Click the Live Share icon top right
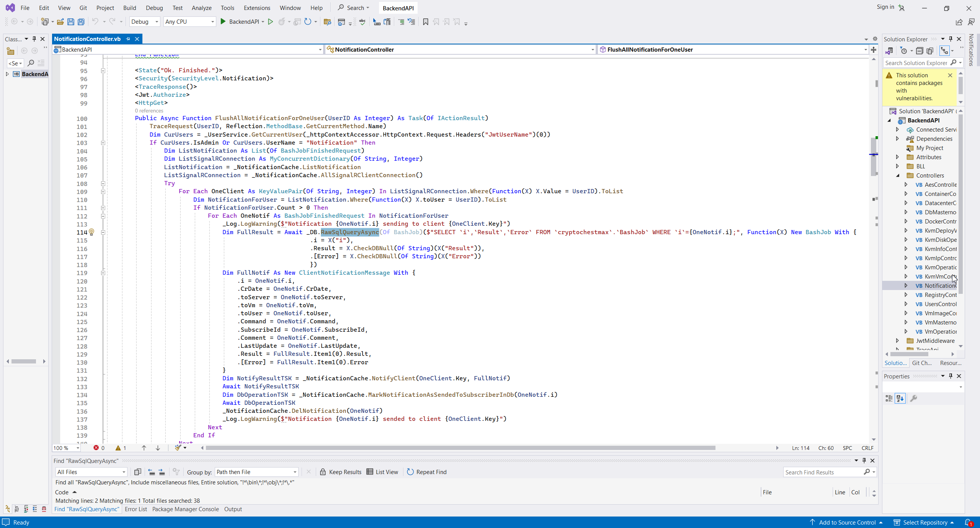This screenshot has width=980, height=528. click(959, 22)
